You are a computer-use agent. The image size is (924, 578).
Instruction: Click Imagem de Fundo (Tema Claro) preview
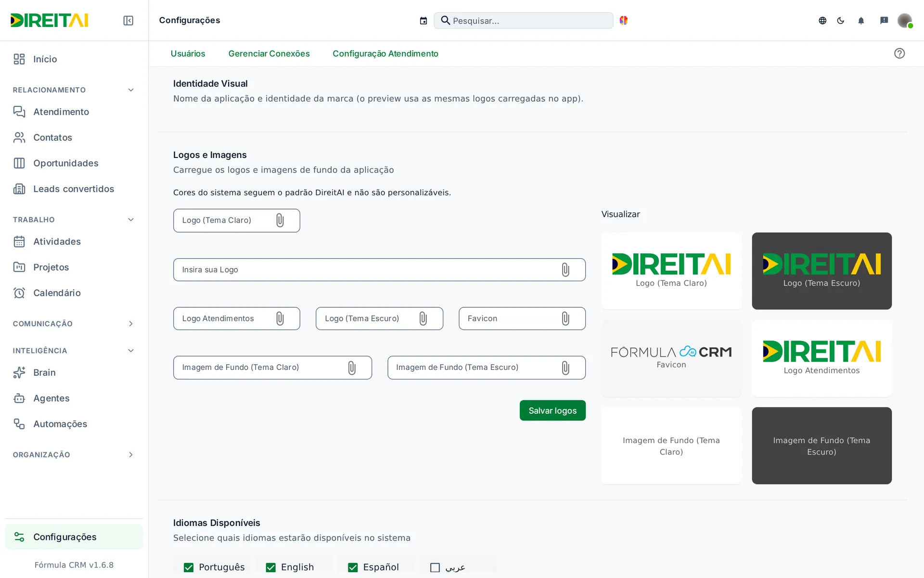coord(671,446)
